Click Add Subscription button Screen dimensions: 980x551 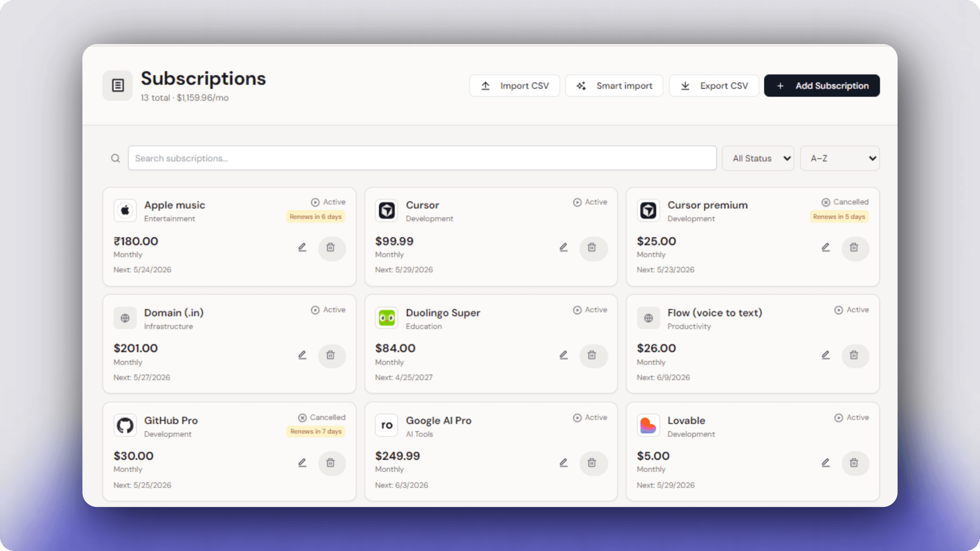822,86
